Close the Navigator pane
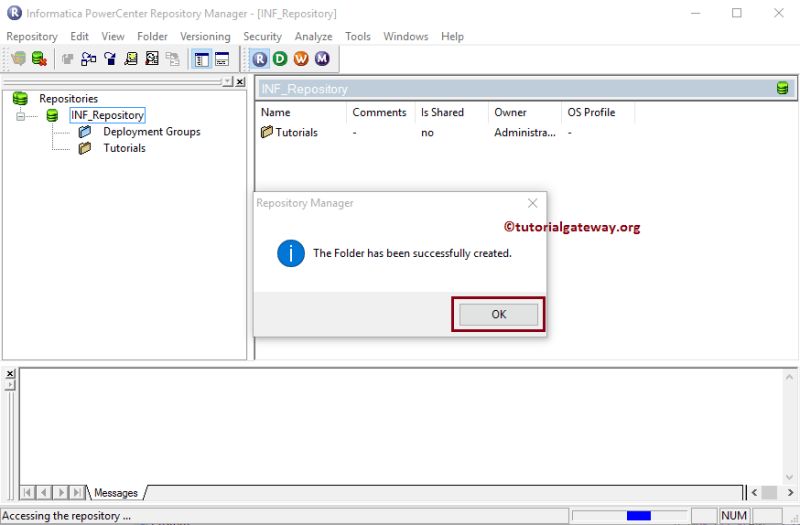The height and width of the screenshot is (525, 800). (240, 82)
